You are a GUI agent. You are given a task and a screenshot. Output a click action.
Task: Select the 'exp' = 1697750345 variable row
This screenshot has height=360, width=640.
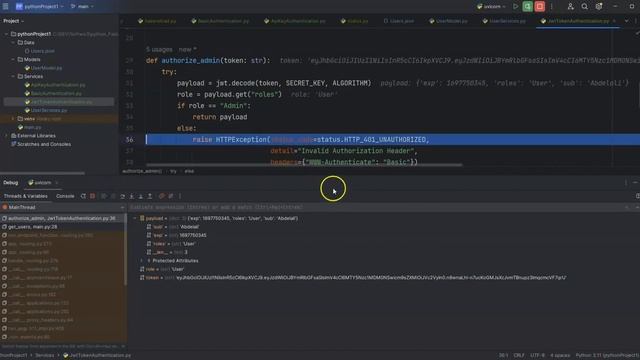click(176, 236)
